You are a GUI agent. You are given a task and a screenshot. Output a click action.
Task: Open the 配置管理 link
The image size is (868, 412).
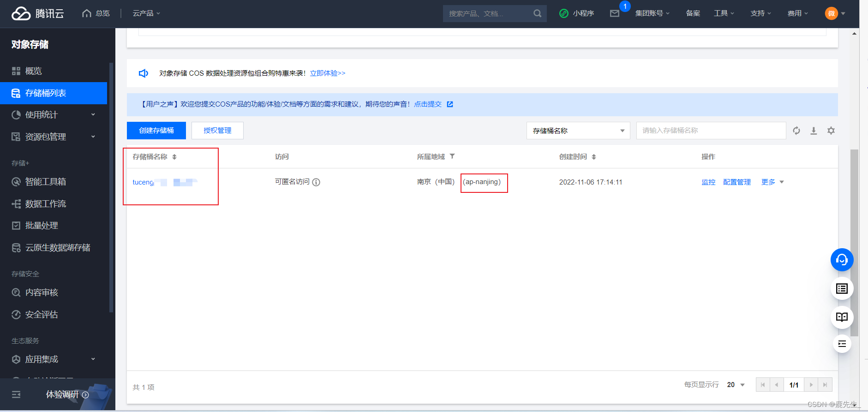click(x=736, y=182)
